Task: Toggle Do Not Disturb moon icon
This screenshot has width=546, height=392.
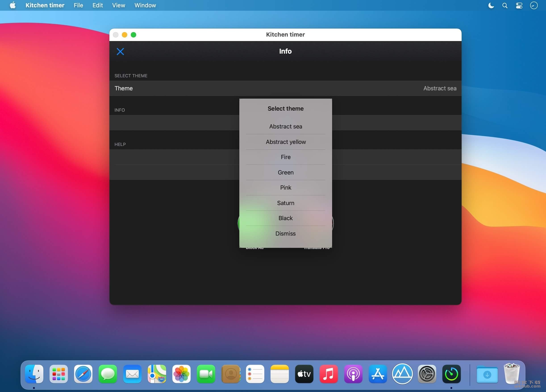Action: tap(491, 5)
